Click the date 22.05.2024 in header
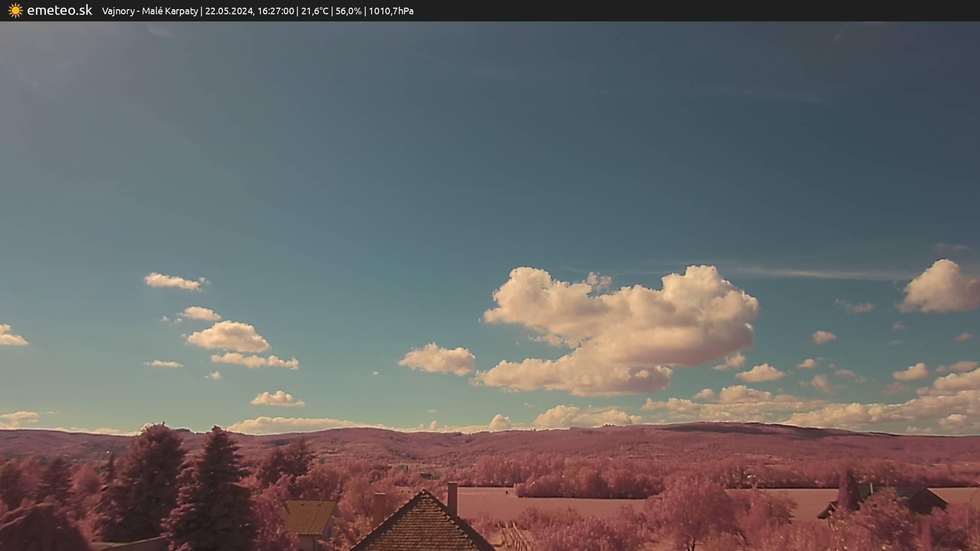This screenshot has width=980, height=551. [x=229, y=11]
